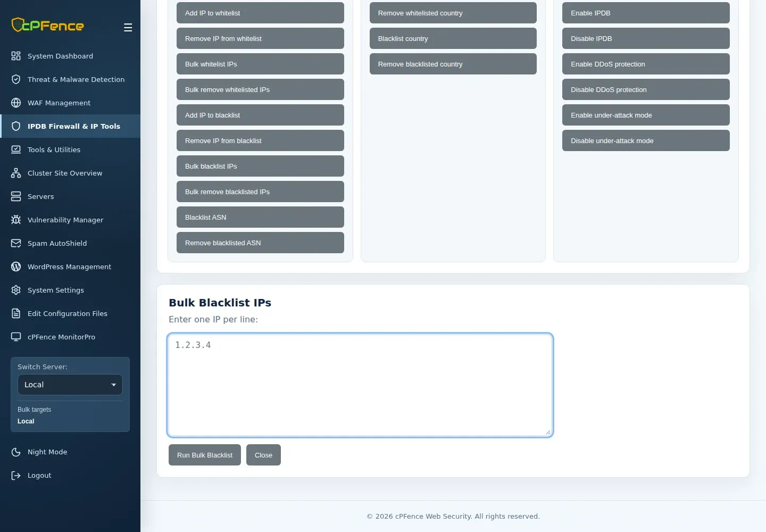Click the System Settings gear icon
Image resolution: width=766 pixels, height=532 pixels.
[x=16, y=290]
